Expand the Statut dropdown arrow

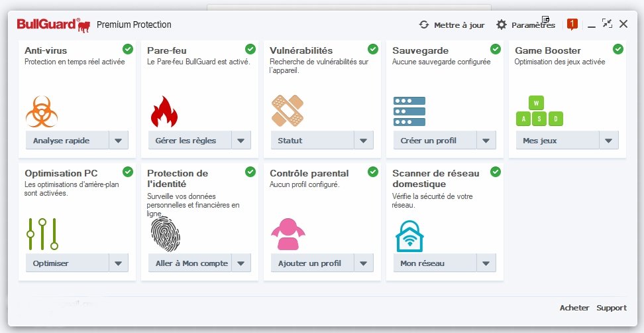click(364, 140)
